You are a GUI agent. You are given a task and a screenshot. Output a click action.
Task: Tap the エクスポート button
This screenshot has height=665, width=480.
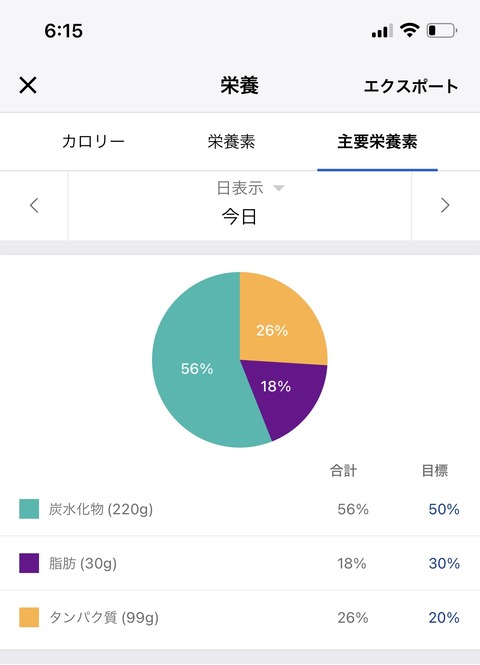pos(410,86)
